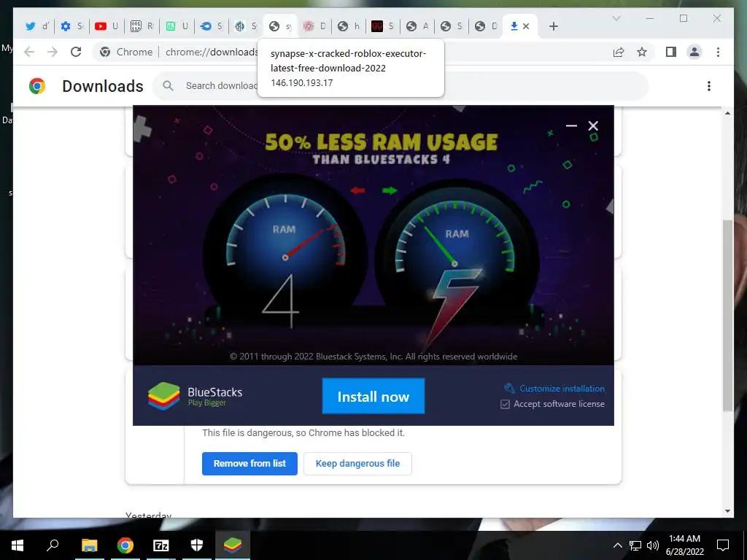Screen dimensions: 747x560
Task: Bookmark this page with star
Action: point(642,52)
